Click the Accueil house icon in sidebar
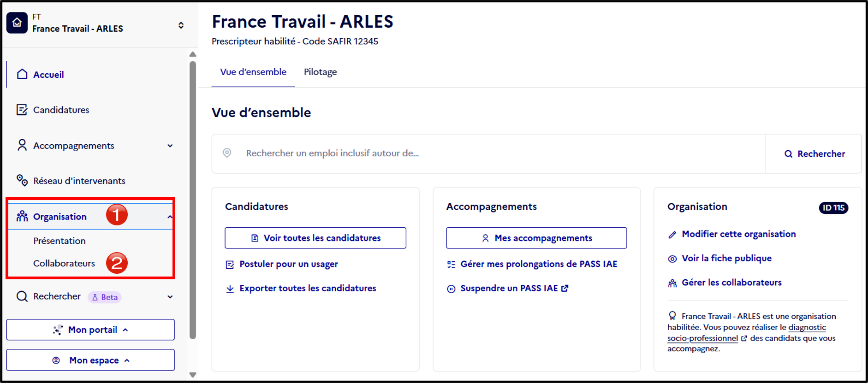Image resolution: width=868 pixels, height=383 pixels. tap(22, 74)
